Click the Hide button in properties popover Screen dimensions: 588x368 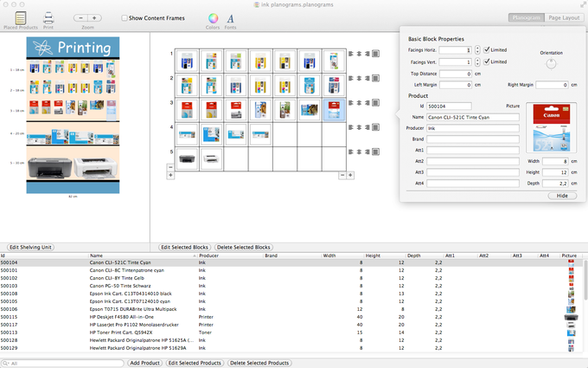(562, 196)
